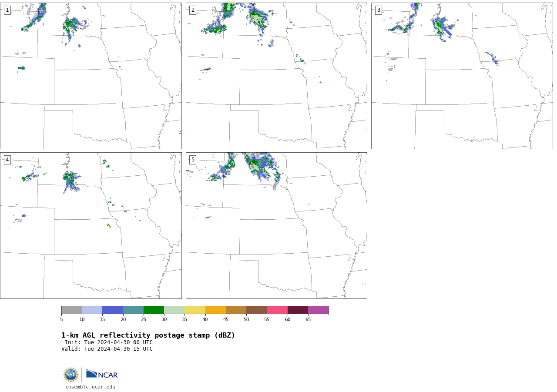Click the maroon 60-65 dBZ swatch
557x392 pixels.
[298, 310]
